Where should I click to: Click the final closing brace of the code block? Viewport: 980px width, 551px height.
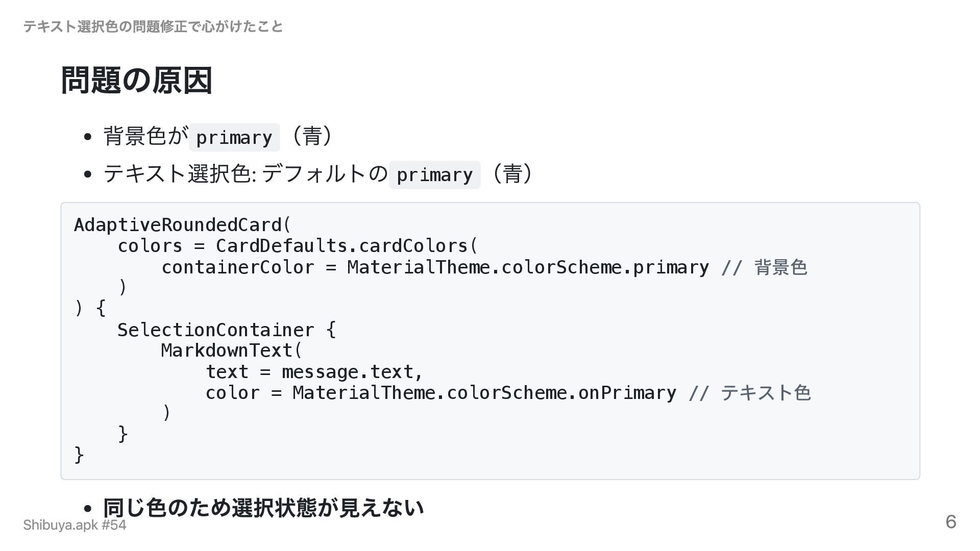click(x=79, y=455)
